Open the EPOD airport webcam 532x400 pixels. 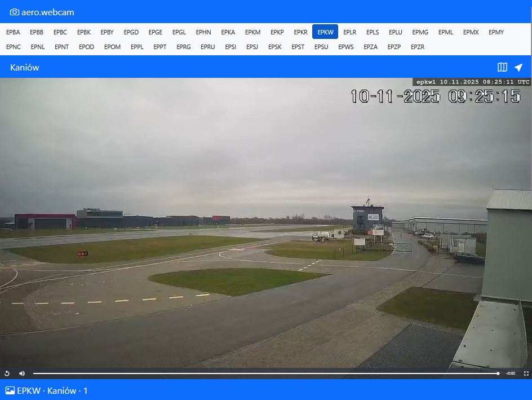tap(86, 47)
